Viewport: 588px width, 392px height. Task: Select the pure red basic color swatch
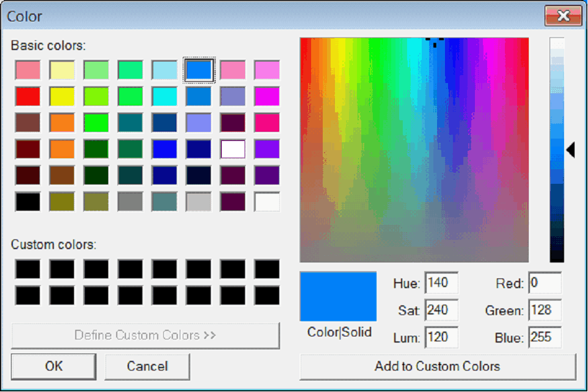(28, 96)
